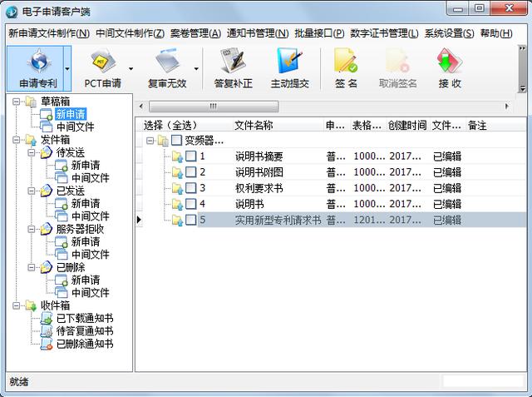Collapse the 已删除 tree node
This screenshot has height=397, width=532.
pyautogui.click(x=32, y=267)
